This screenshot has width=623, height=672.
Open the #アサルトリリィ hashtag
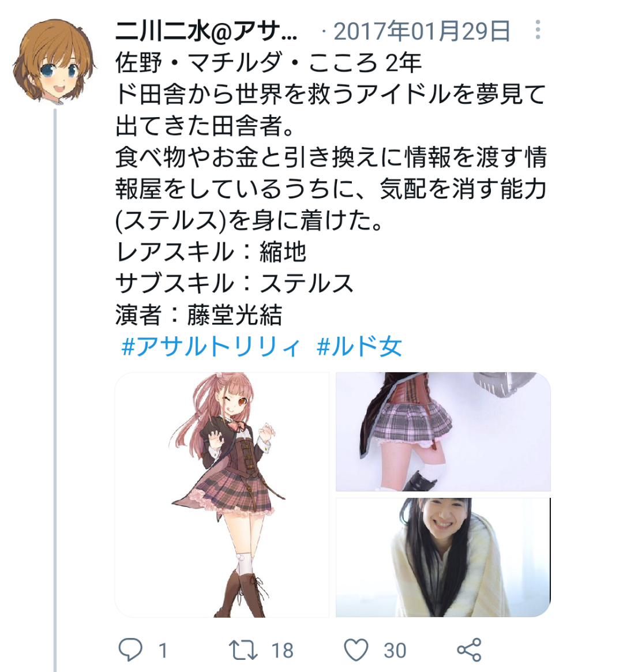click(x=211, y=347)
